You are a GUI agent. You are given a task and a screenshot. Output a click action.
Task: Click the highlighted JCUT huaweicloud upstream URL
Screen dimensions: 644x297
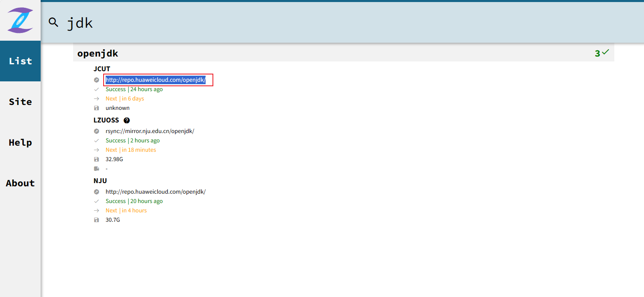(x=156, y=80)
